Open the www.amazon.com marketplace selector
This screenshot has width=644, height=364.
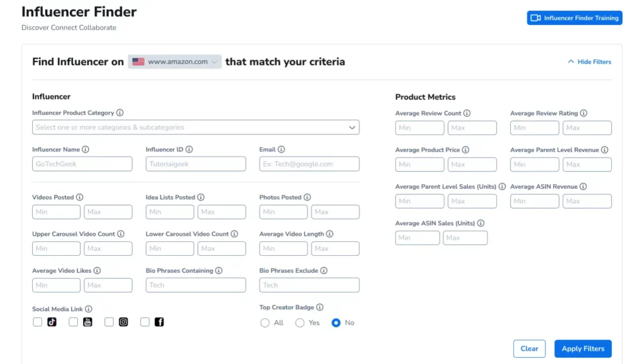[x=175, y=62]
